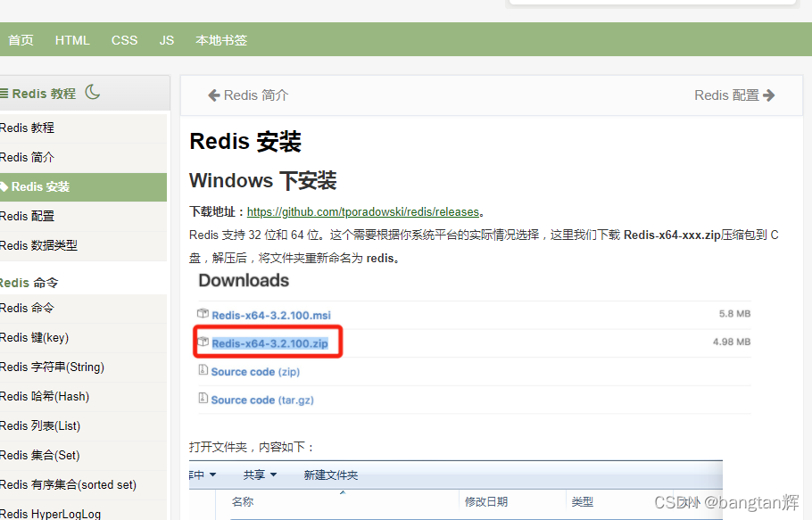This screenshot has width=812, height=520.
Task: Click the Redis 教程 sidebar header title
Action: [x=44, y=94]
